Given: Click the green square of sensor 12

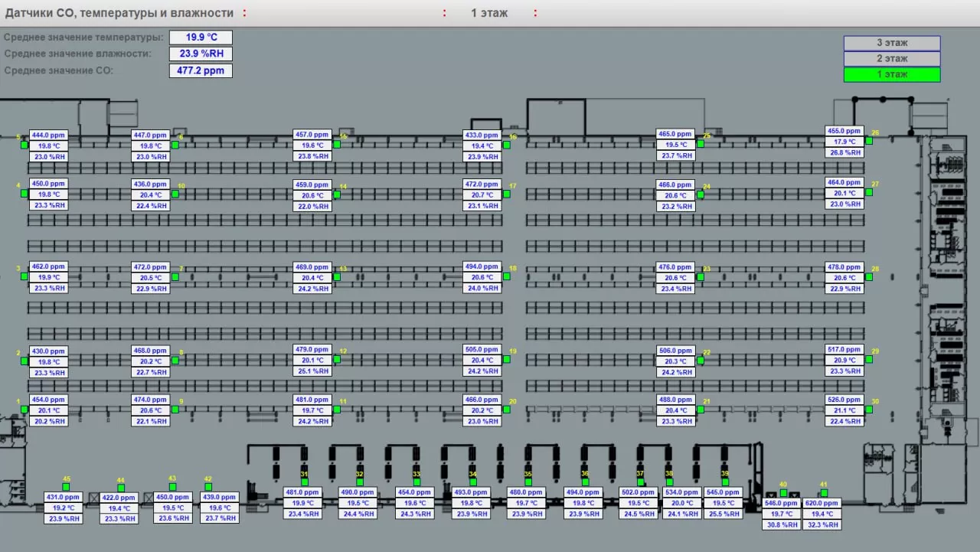Looking at the screenshot, I should tap(337, 359).
